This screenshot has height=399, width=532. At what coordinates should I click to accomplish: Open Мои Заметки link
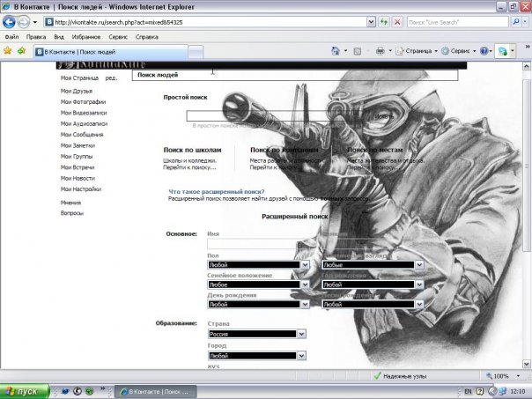point(78,145)
